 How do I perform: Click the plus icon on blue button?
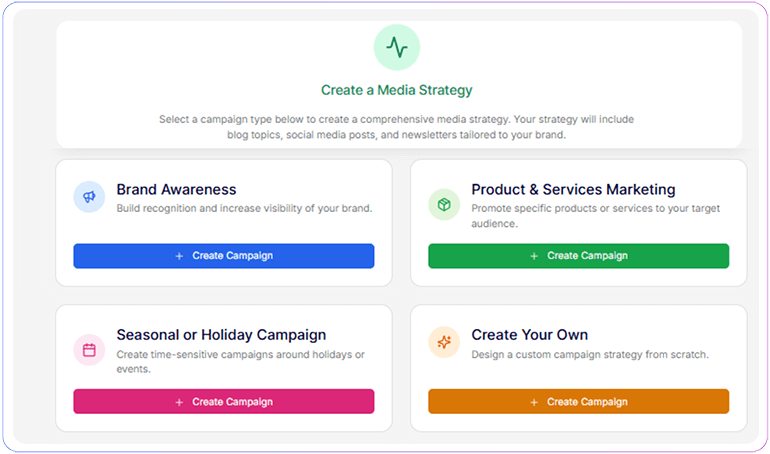click(179, 256)
